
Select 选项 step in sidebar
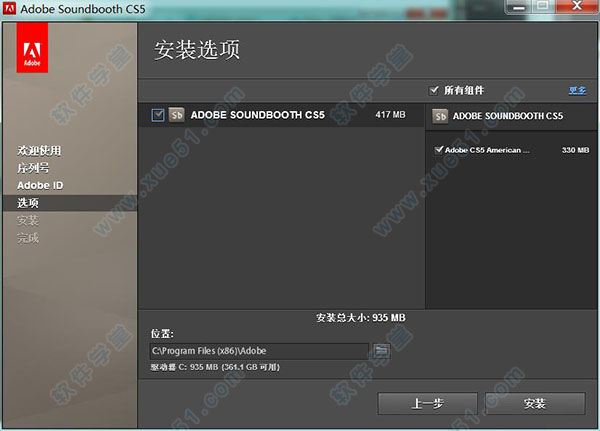[x=70, y=203]
